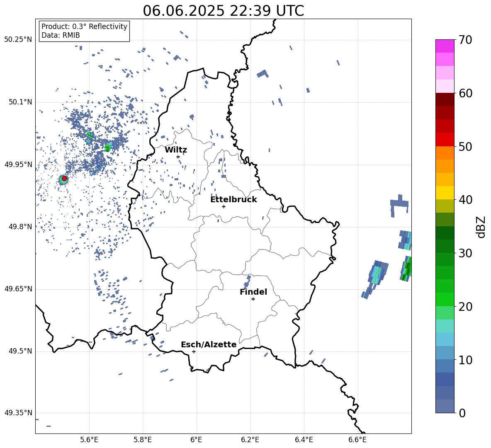
Task: Click the 60 tick on colorbar
Action: pyautogui.click(x=465, y=93)
